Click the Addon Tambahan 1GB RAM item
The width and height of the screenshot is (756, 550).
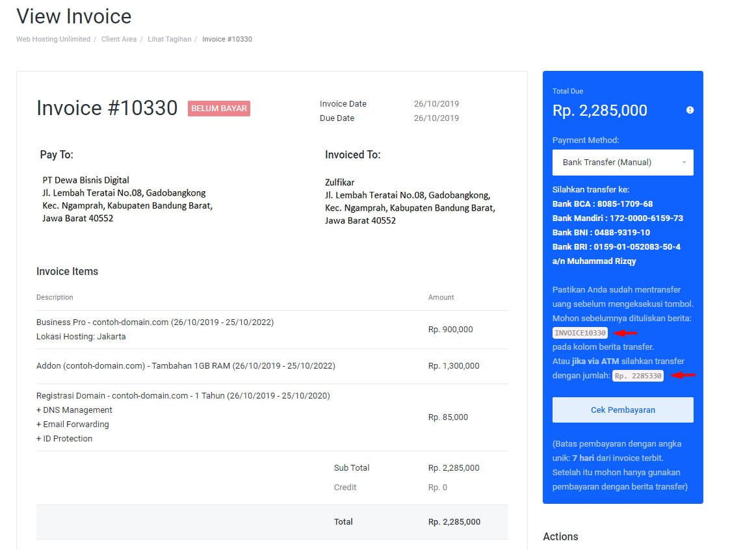coord(185,366)
